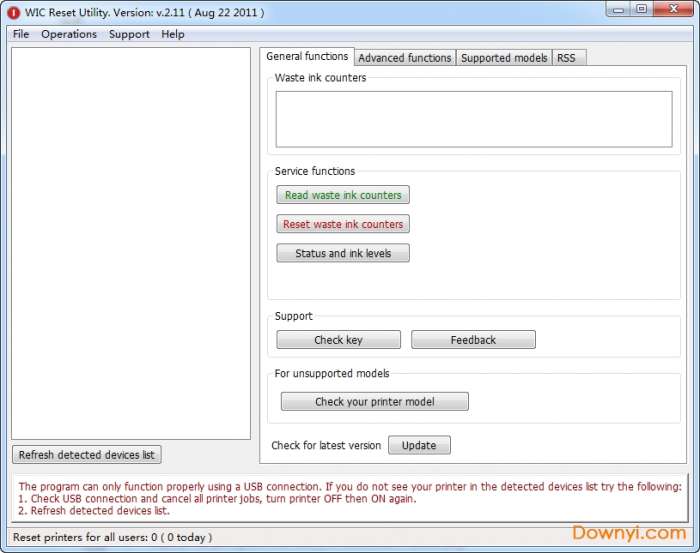Switch to the Supported models tab

[x=504, y=58]
